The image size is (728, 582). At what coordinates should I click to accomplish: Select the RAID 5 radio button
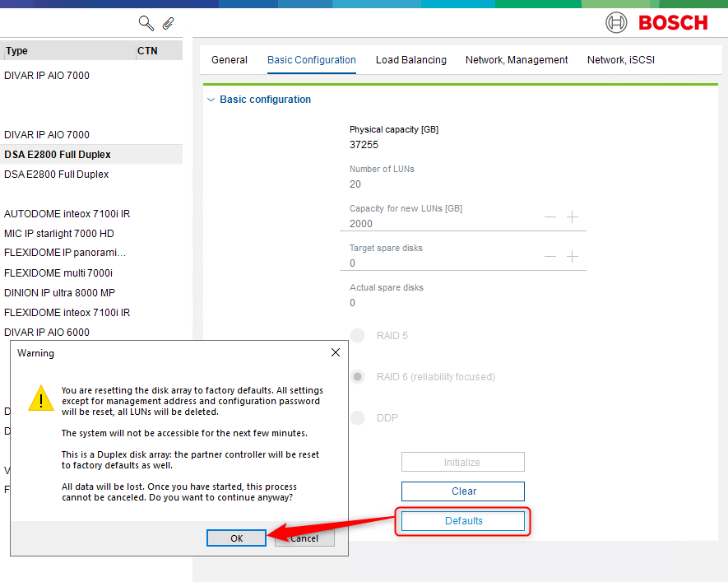[x=358, y=335]
